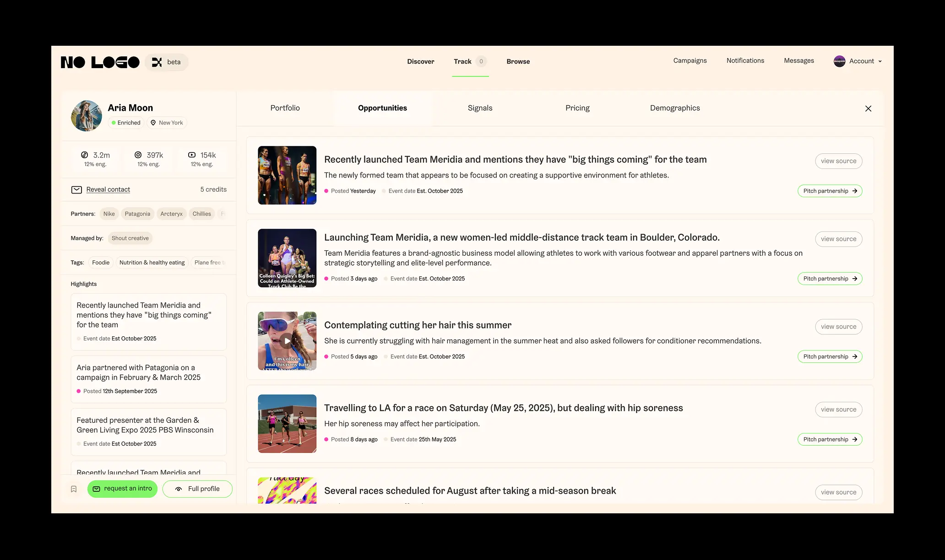Click the bookmark icon beside request an intro
Image resolution: width=945 pixels, height=560 pixels.
click(74, 489)
